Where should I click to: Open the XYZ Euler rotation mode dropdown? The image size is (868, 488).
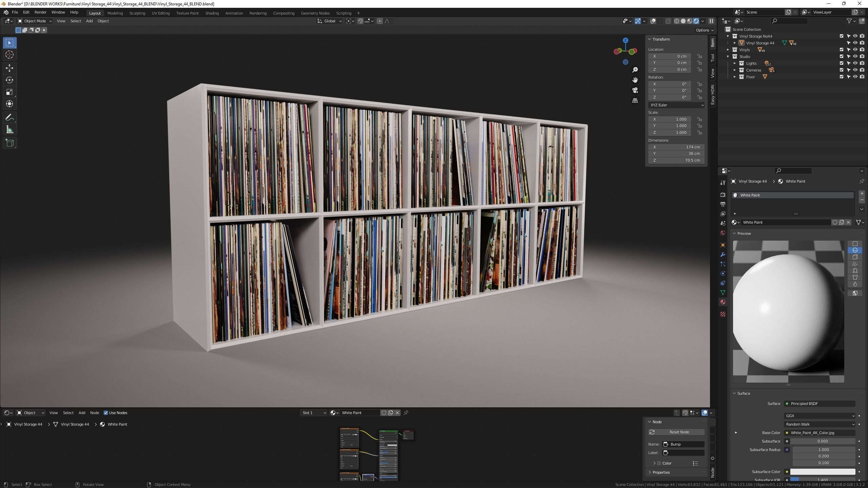tap(676, 105)
